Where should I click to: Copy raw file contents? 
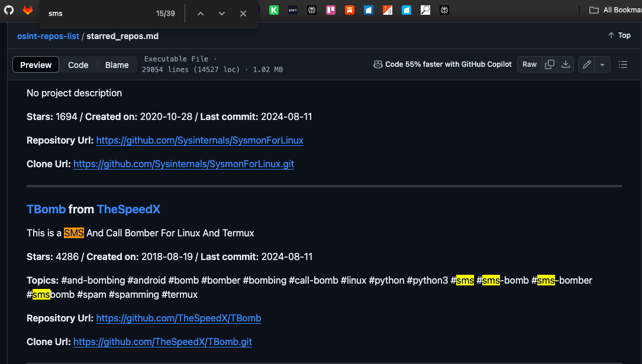click(550, 64)
